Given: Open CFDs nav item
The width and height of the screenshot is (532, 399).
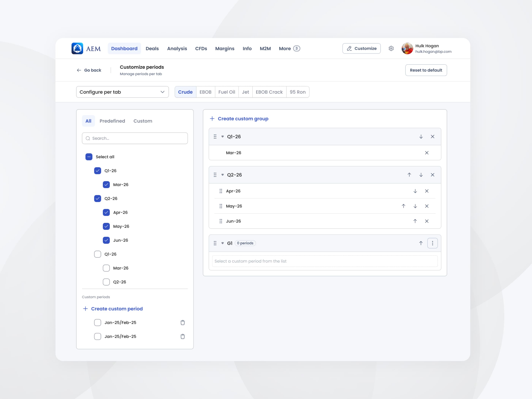Looking at the screenshot, I should (201, 49).
